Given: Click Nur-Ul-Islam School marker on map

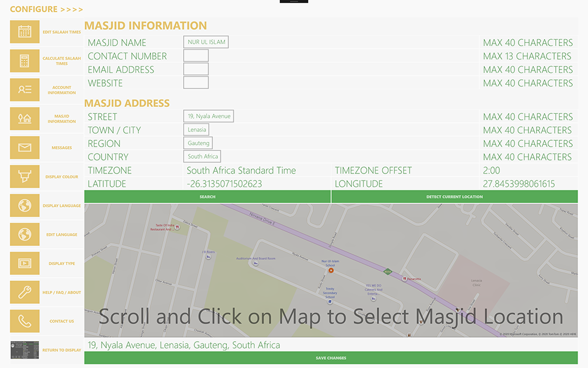Looking at the screenshot, I should (x=331, y=270).
